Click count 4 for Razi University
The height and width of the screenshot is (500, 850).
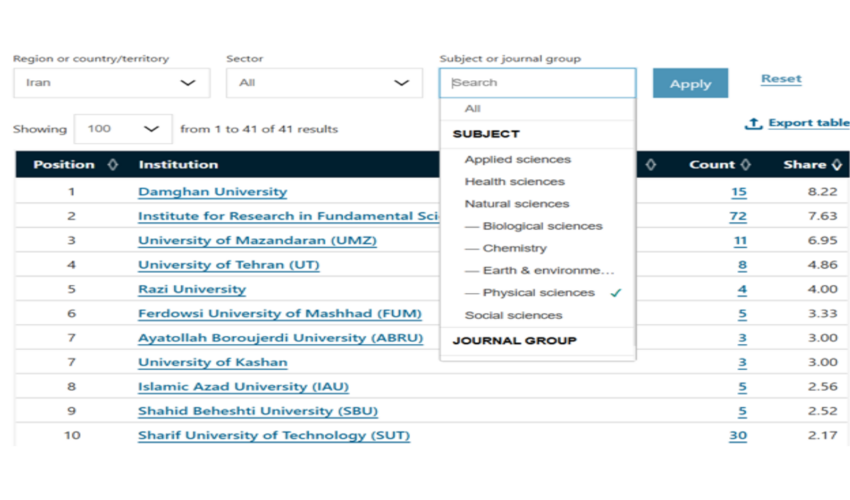click(742, 290)
